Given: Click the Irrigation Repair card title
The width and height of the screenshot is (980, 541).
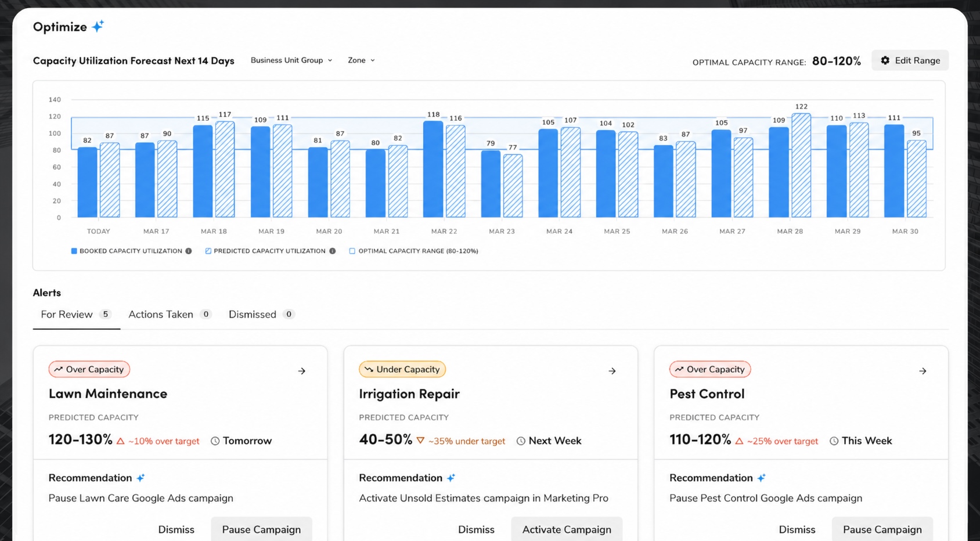Looking at the screenshot, I should tap(409, 394).
